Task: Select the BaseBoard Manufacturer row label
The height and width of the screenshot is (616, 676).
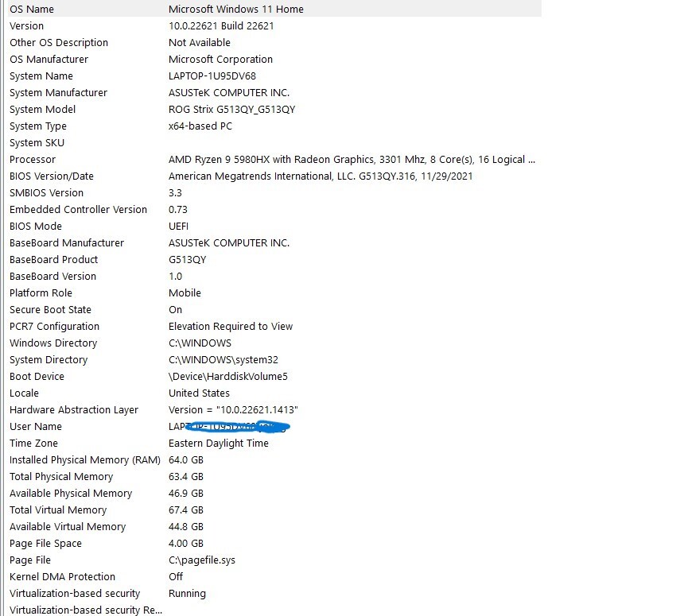Action: tap(66, 243)
